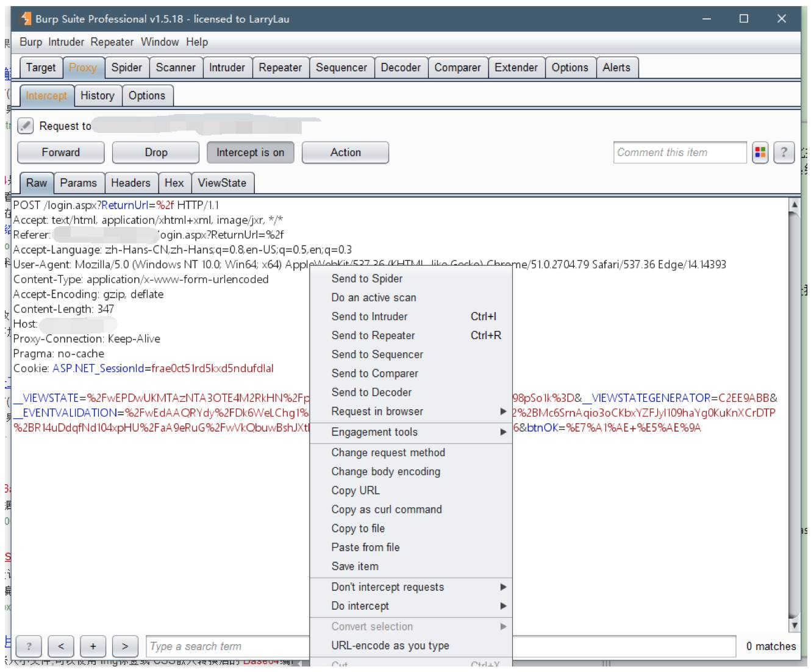This screenshot has height=672, width=811.
Task: Click the request pane scrollbar up arrow
Action: (x=794, y=204)
